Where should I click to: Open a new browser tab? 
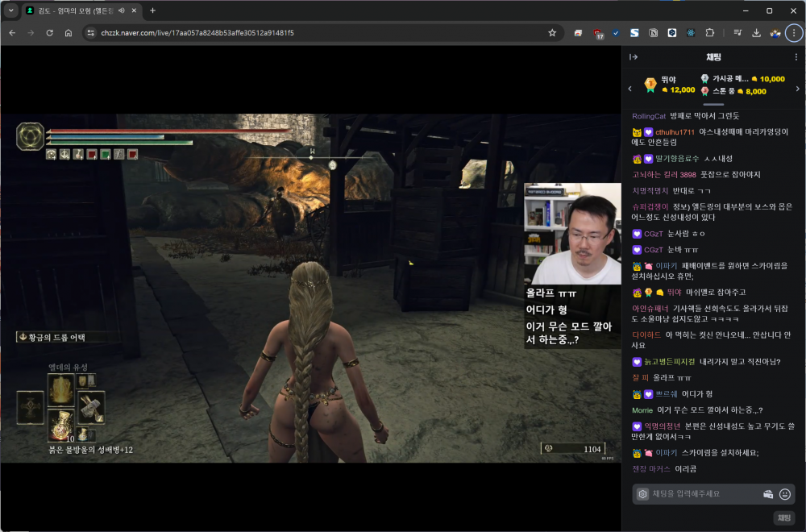pos(153,10)
